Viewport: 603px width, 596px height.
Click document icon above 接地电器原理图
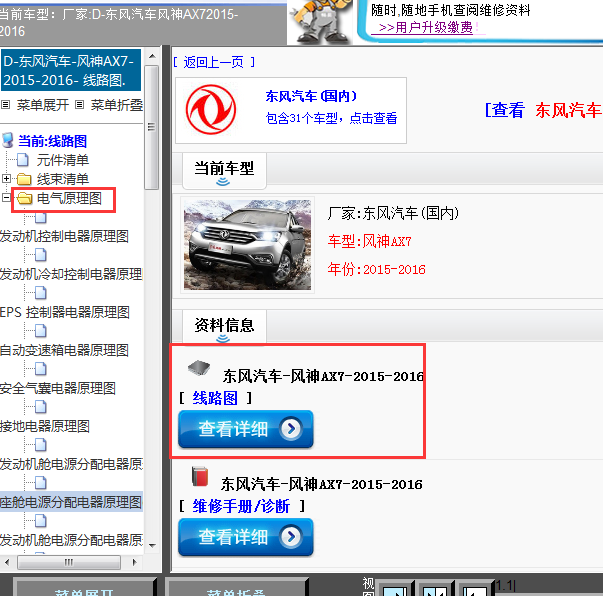tap(40, 407)
